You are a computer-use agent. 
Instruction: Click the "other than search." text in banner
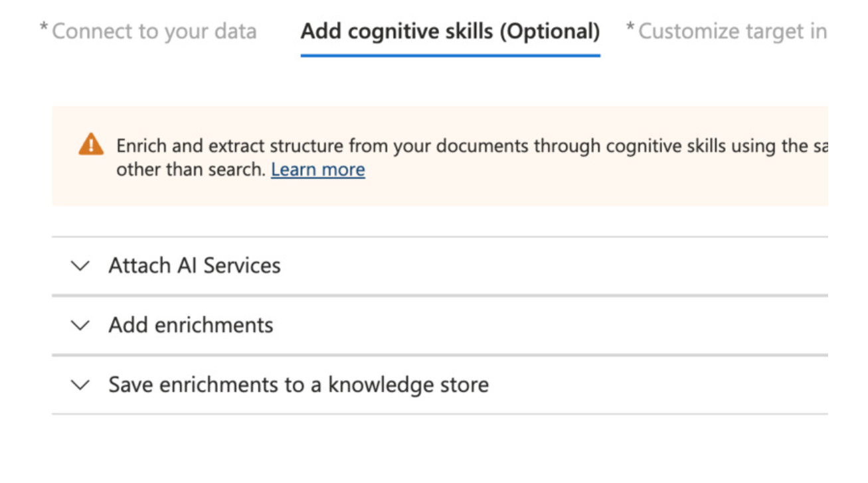click(191, 170)
